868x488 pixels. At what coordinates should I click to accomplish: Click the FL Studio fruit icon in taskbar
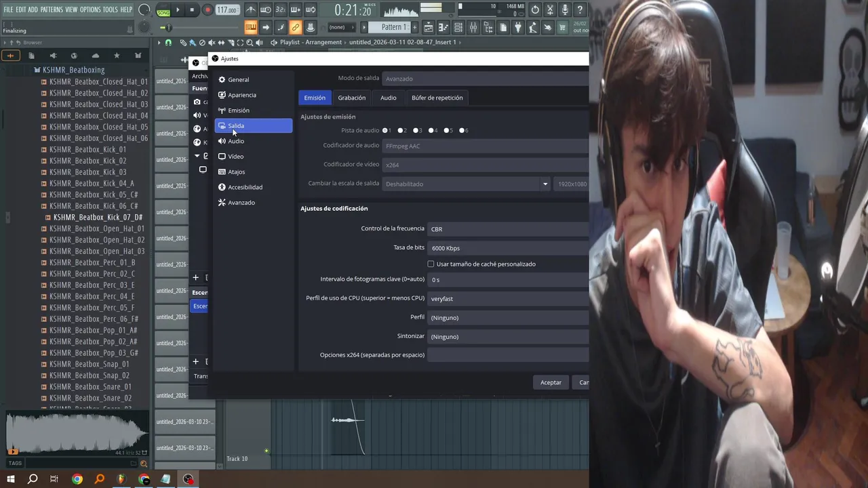[121, 479]
